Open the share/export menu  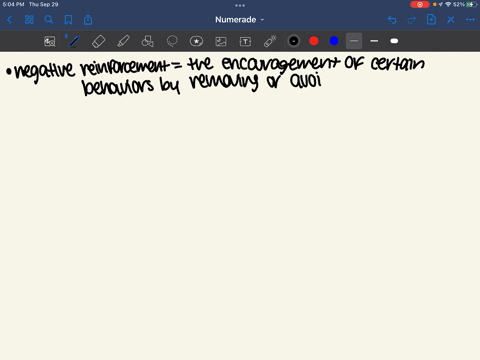pyautogui.click(x=88, y=20)
